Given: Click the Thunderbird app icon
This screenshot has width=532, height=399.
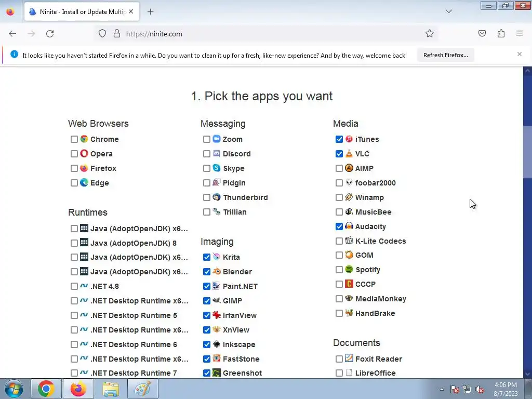Looking at the screenshot, I should pyautogui.click(x=217, y=197).
